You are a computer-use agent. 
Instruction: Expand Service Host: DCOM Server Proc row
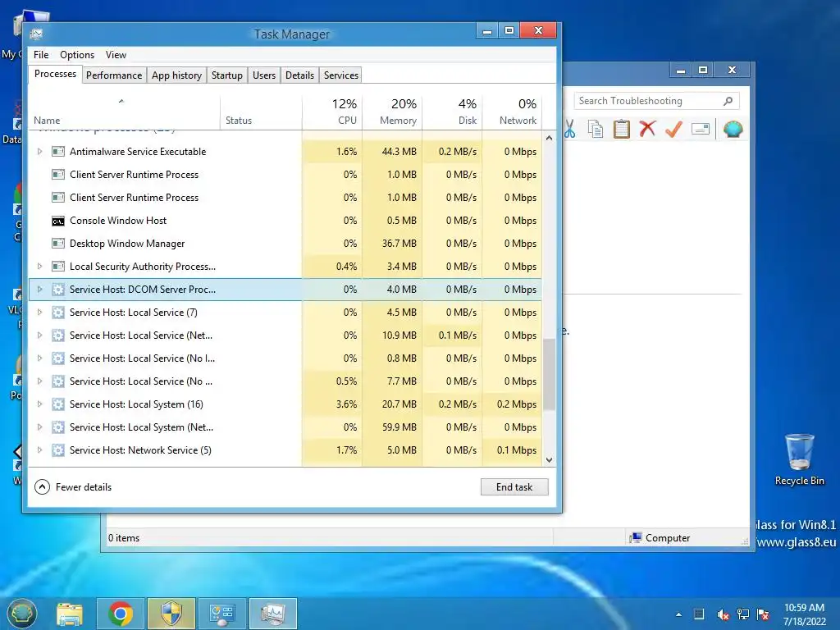[x=39, y=290]
